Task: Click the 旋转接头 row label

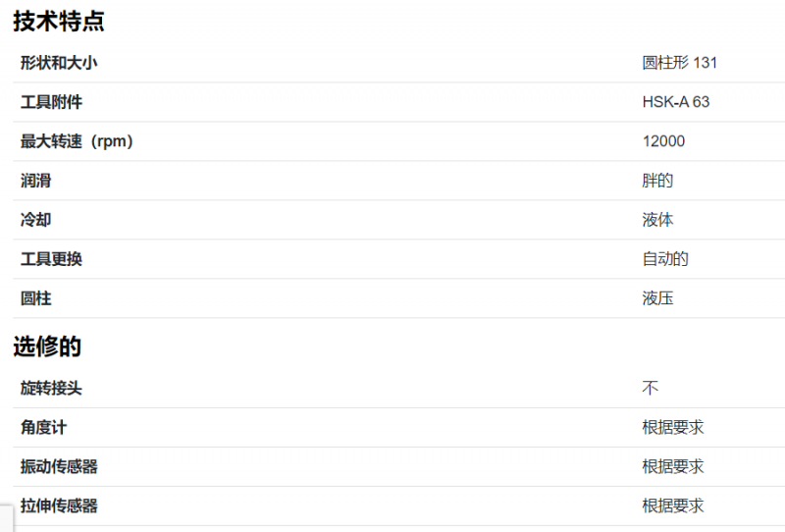Action: click(51, 389)
